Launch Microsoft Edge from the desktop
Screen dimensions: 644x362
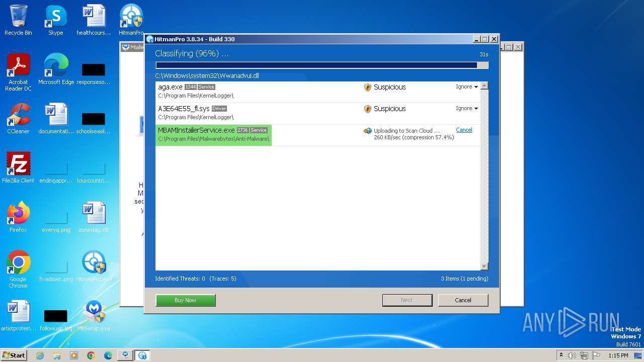56,69
